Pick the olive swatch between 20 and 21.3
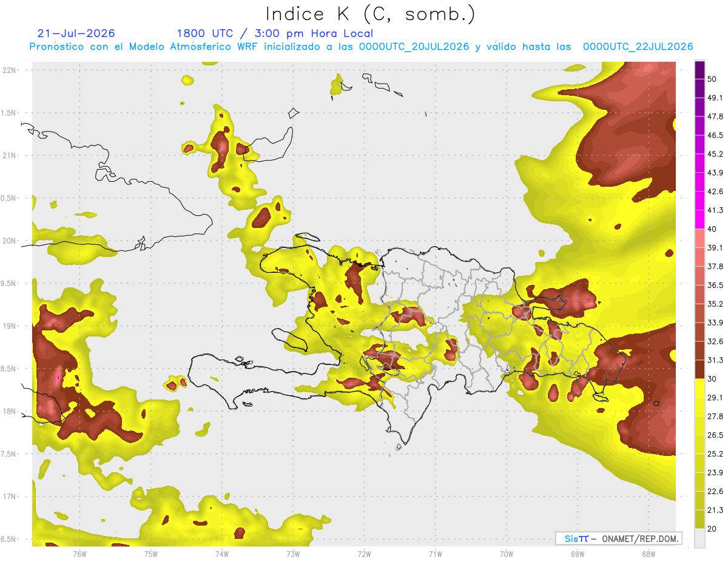This screenshot has height=562, width=728. pos(699,519)
